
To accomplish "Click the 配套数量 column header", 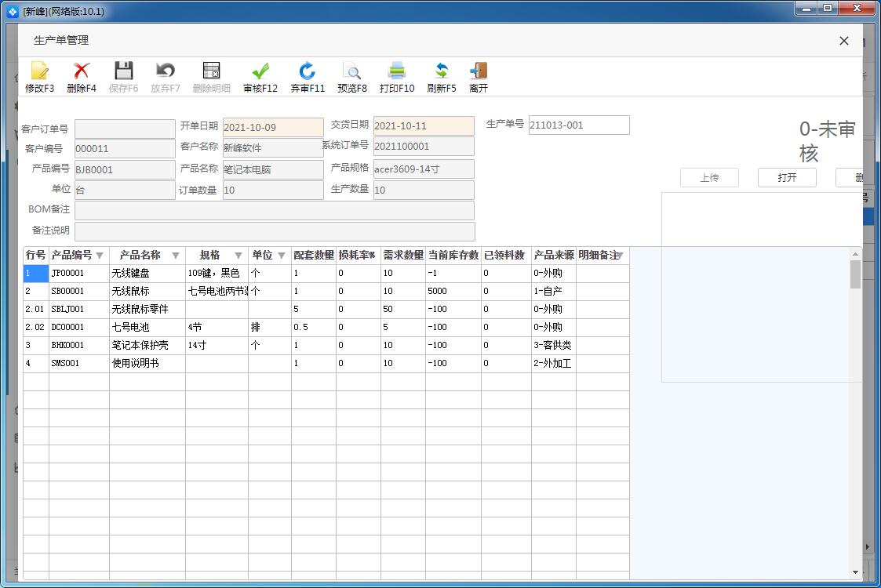I will pyautogui.click(x=314, y=256).
